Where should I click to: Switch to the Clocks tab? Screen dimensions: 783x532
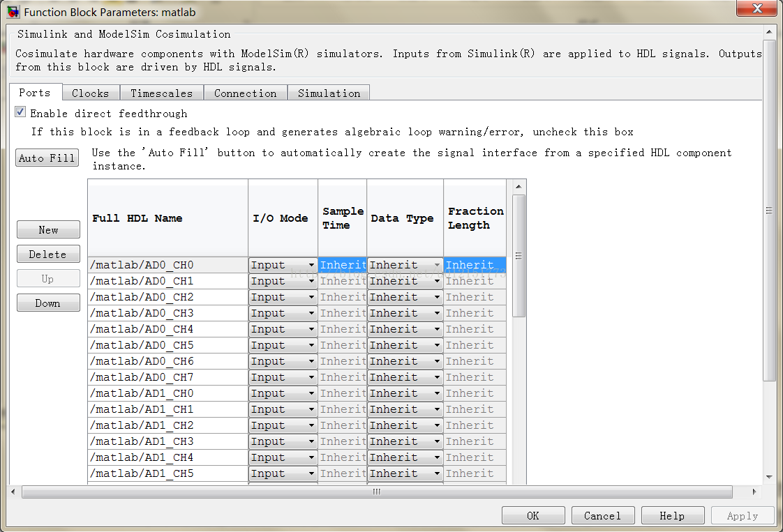(91, 93)
